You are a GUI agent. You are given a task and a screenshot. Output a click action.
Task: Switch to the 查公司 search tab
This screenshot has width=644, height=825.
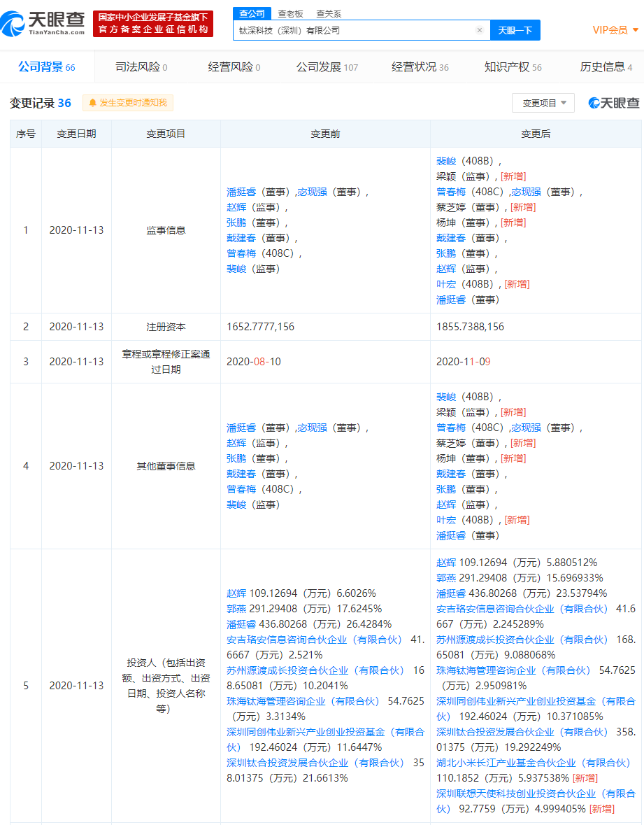252,14
